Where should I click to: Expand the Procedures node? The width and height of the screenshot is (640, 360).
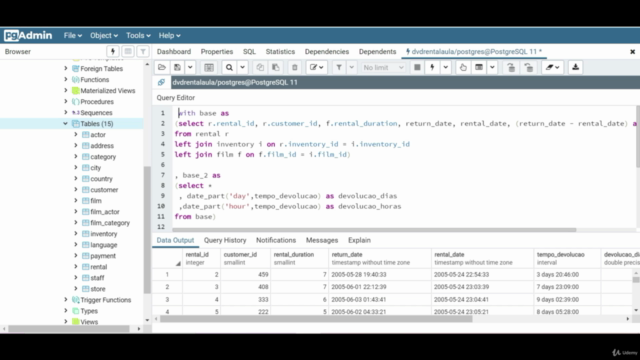(x=65, y=102)
